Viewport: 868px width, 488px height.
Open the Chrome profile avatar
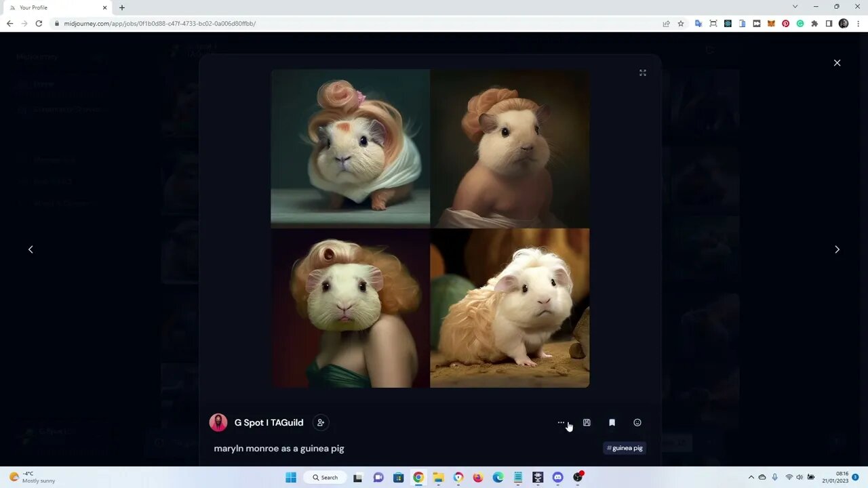click(844, 23)
